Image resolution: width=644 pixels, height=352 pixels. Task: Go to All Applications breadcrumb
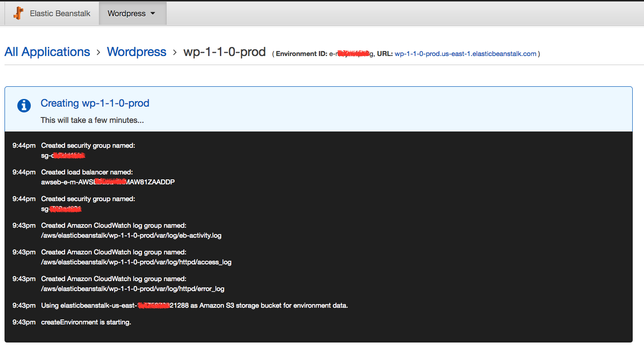tap(47, 52)
